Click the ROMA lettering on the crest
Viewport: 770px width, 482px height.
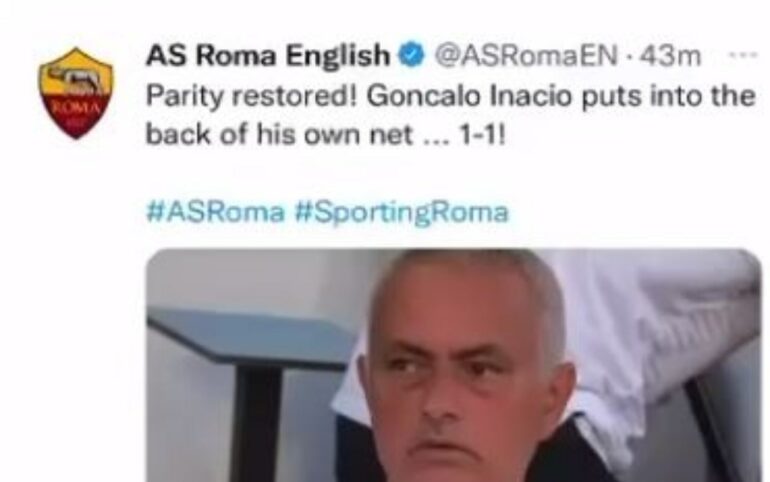76,108
